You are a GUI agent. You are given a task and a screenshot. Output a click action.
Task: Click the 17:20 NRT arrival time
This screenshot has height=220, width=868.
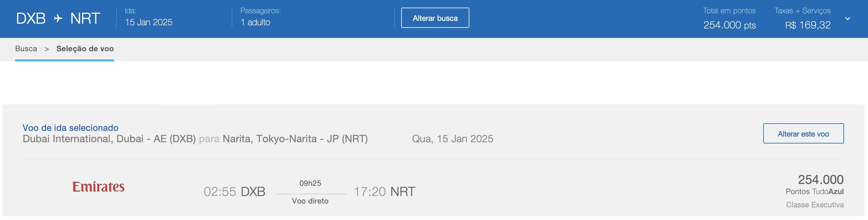384,192
